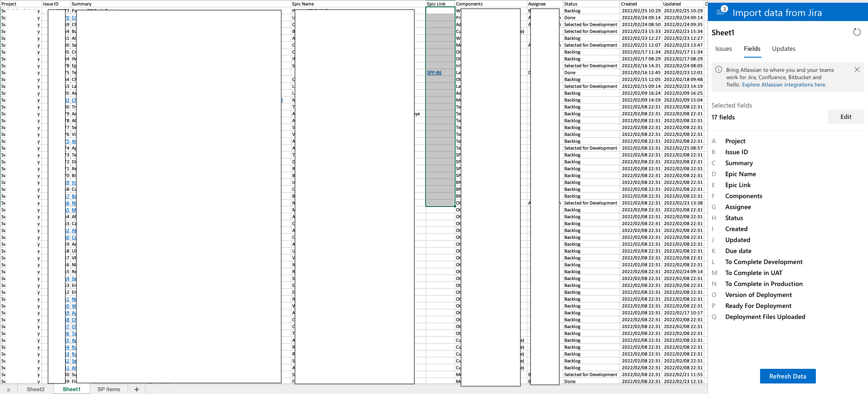Open the Jira add-in hamburger menu
868x394 pixels.
720,12
